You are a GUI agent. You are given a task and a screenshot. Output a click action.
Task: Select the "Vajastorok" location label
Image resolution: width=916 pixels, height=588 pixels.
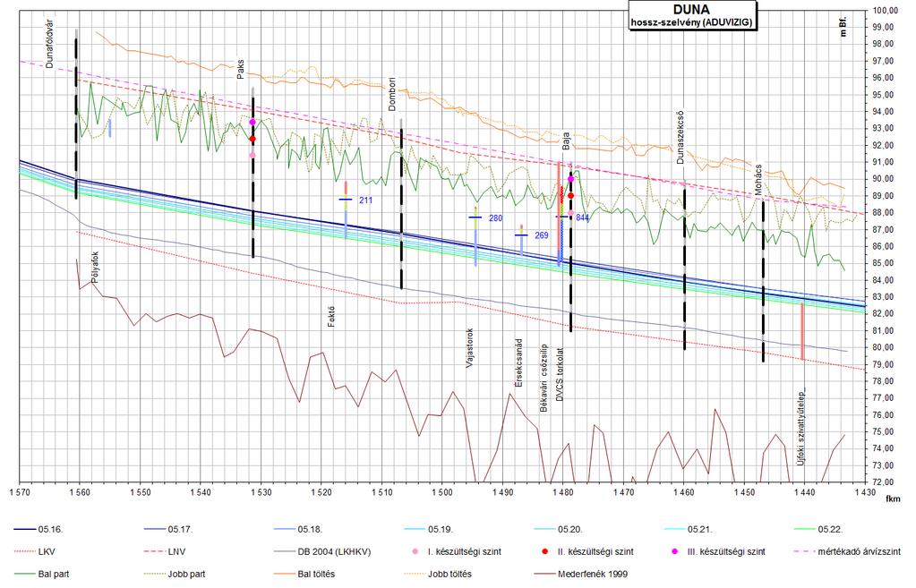469,349
